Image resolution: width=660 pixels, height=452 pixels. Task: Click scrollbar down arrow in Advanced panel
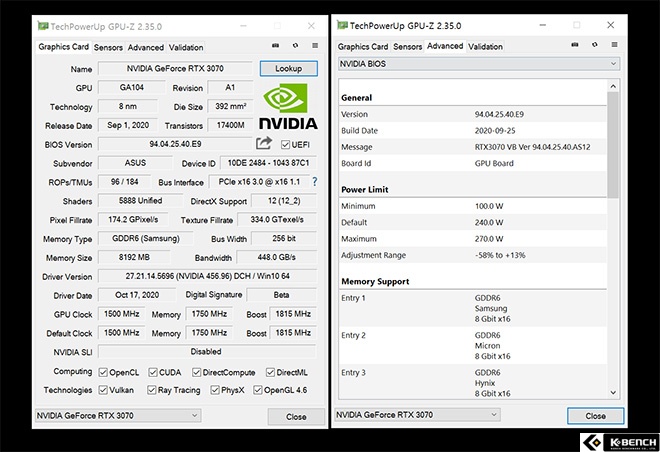pos(613,392)
